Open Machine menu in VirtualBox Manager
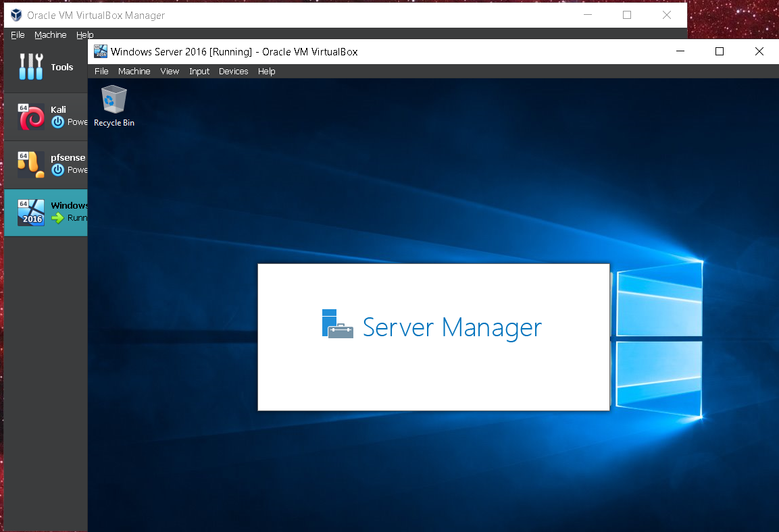Image resolution: width=779 pixels, height=532 pixels. 51,34
